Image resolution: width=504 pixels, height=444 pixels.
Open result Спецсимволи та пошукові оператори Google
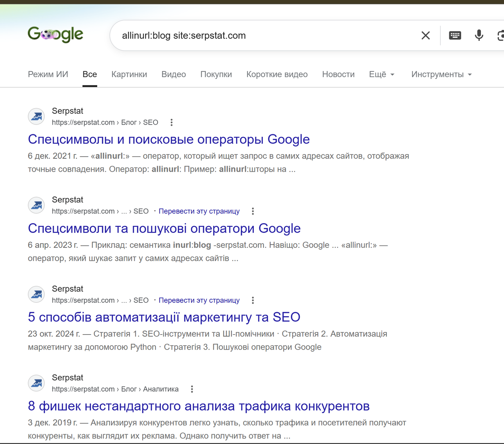(164, 228)
